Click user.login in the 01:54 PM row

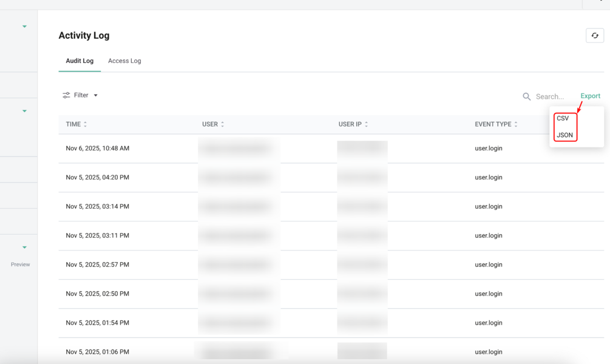(488, 323)
